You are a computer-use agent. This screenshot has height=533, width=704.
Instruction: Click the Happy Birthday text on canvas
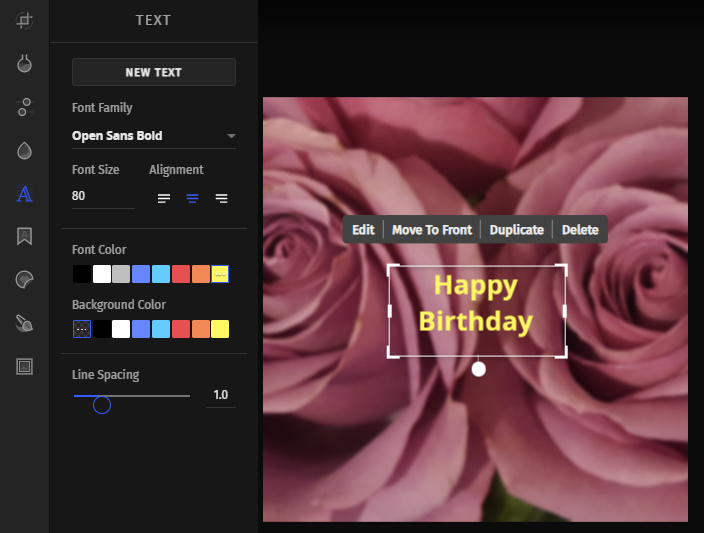pyautogui.click(x=476, y=304)
